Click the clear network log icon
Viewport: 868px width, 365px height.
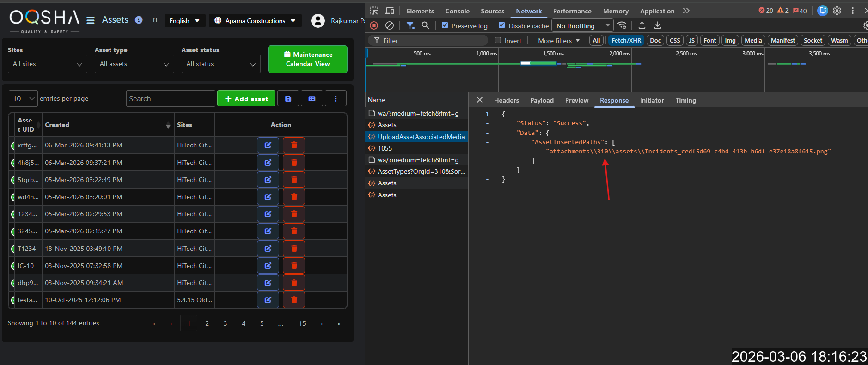[390, 25]
